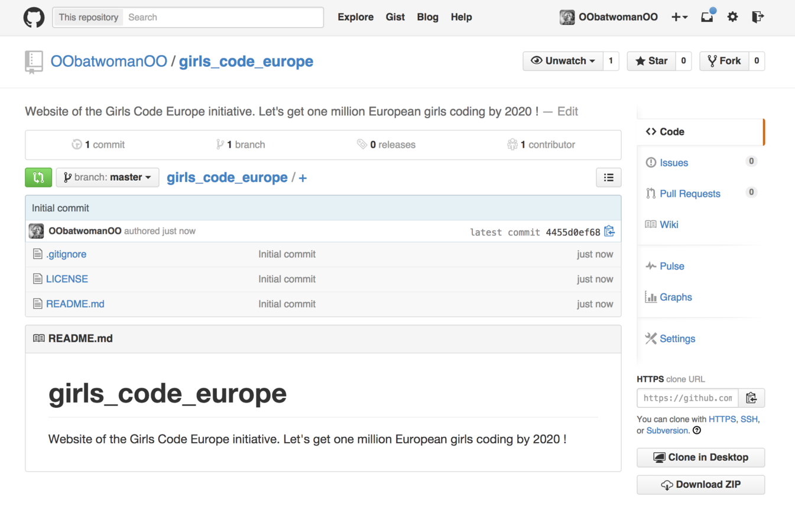Screen dimensions: 795x532
Task: Click the forks count 0
Action: pyautogui.click(x=757, y=61)
